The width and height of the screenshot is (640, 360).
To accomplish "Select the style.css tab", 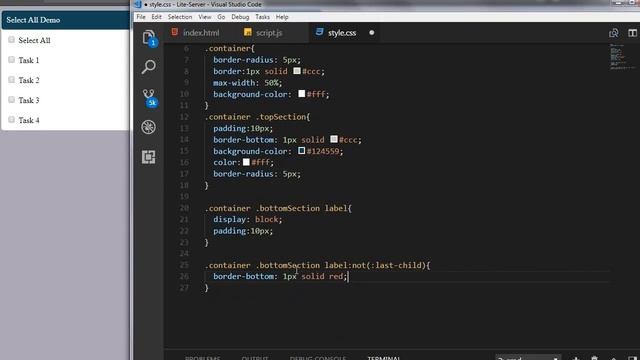I will tap(343, 33).
